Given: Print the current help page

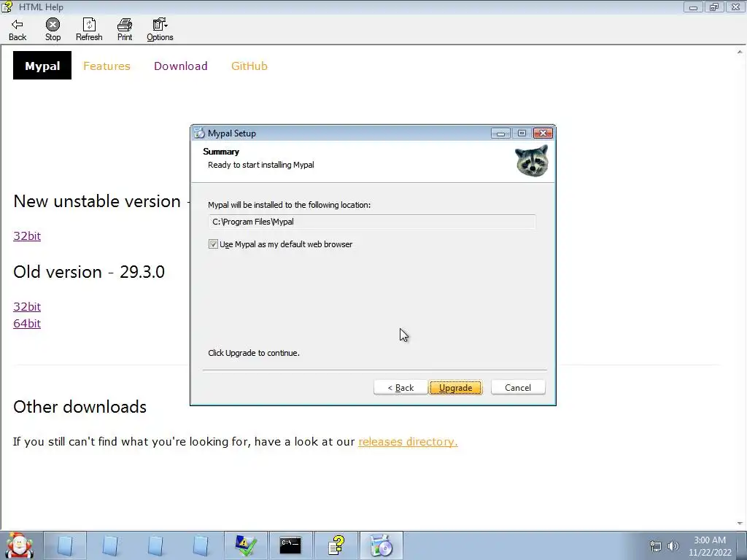Looking at the screenshot, I should tap(125, 29).
